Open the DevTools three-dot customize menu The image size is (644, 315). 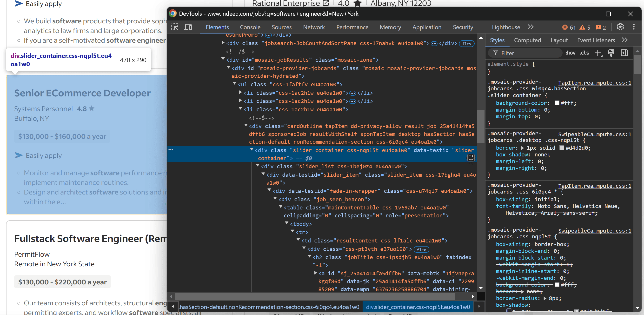pos(633,27)
